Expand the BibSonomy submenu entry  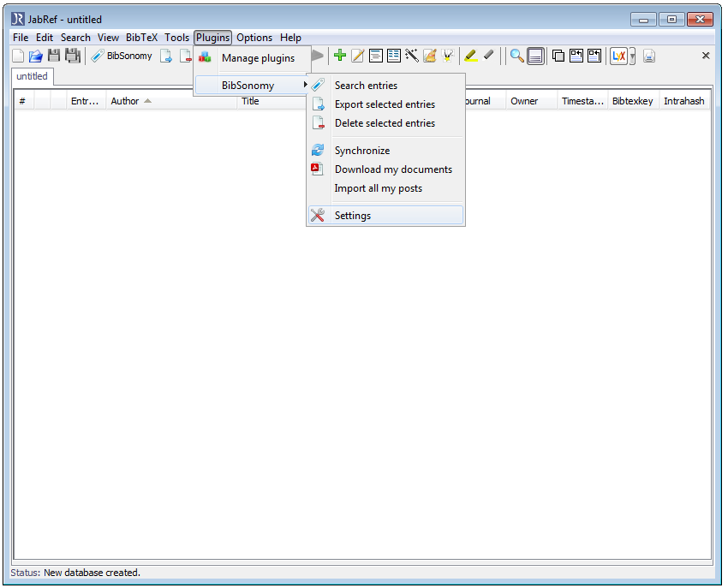[x=252, y=86]
